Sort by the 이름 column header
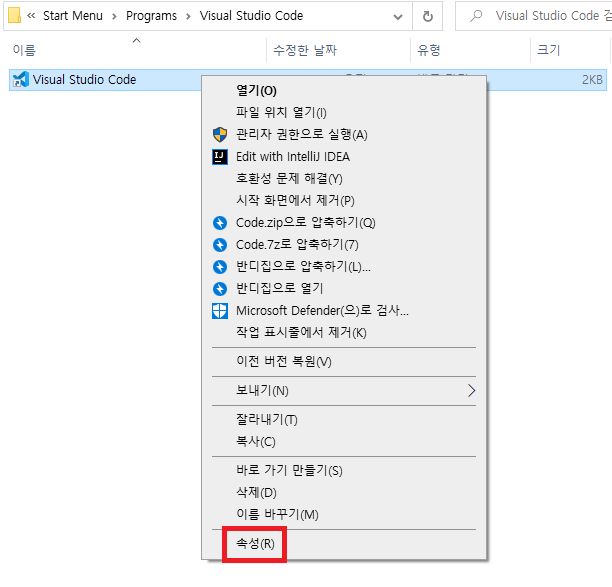The height and width of the screenshot is (587, 612). (24, 50)
